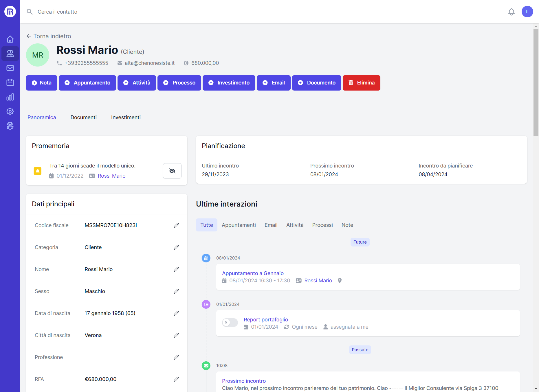539x392 pixels.
Task: Edit the Categoria field
Action: [x=176, y=247]
